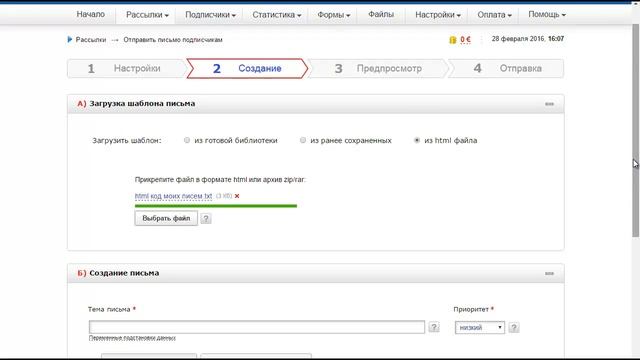This screenshot has height=360, width=640.
Task: Open the Оплата menu
Action: click(x=494, y=15)
